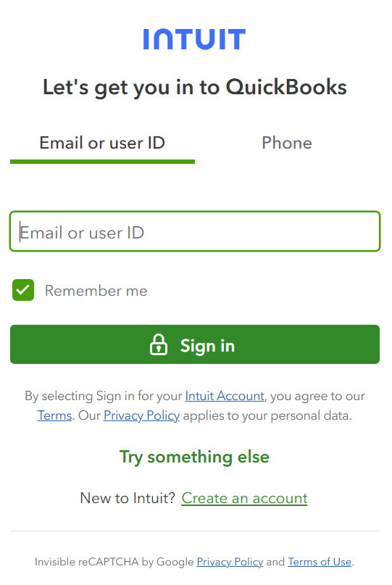Click the Intuit logo
This screenshot has height=585, width=392.
tap(194, 39)
